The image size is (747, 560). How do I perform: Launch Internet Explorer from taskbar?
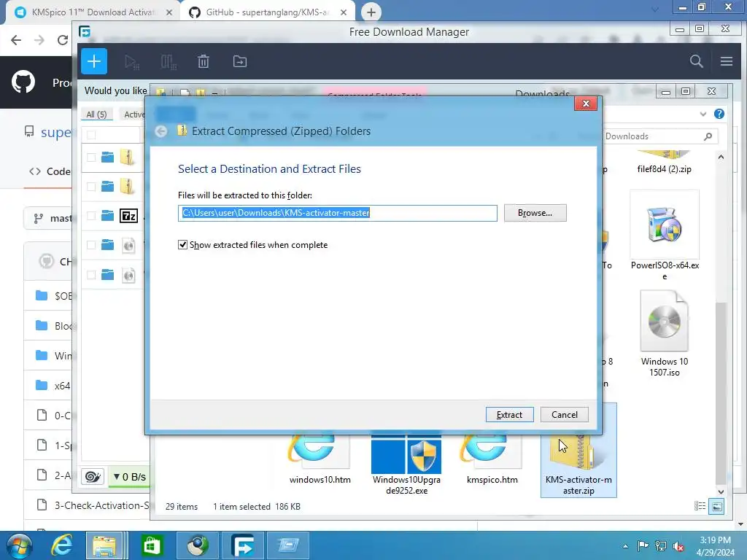[63, 545]
